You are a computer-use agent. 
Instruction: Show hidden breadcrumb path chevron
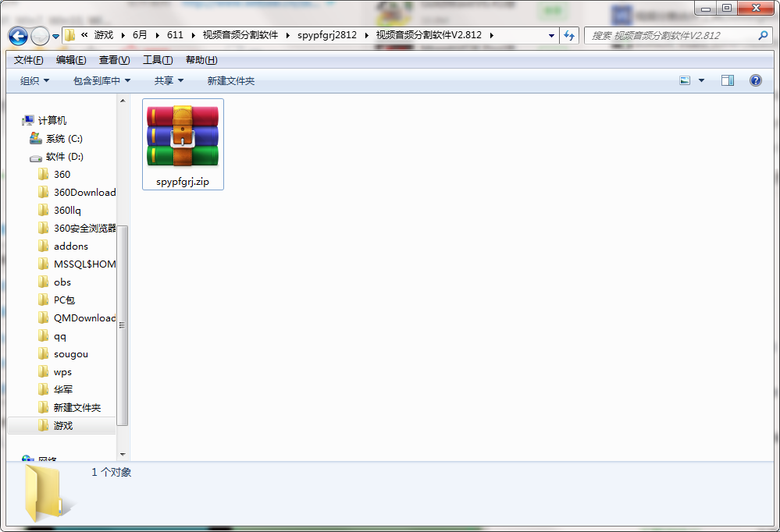[x=84, y=35]
